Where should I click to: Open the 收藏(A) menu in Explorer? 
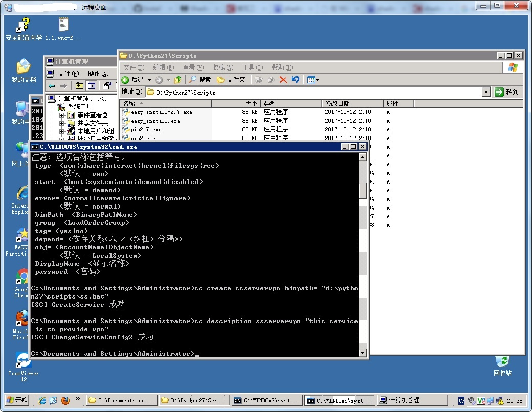[x=223, y=67]
